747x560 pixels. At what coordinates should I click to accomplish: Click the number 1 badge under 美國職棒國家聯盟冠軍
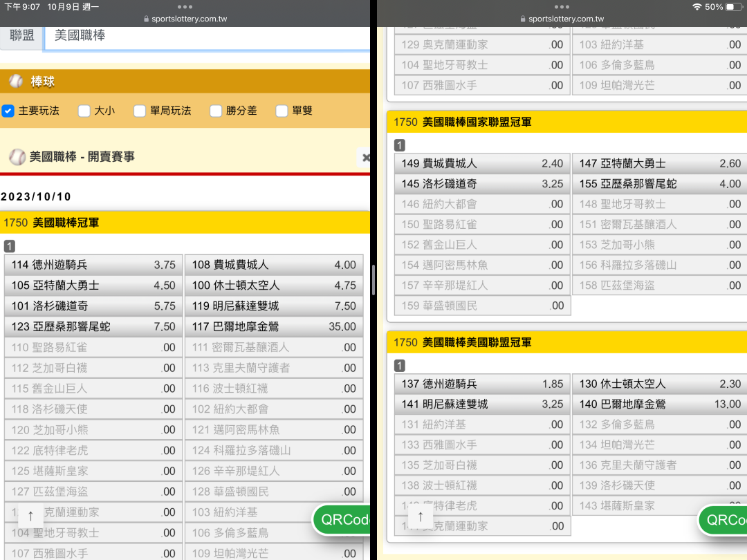400,145
